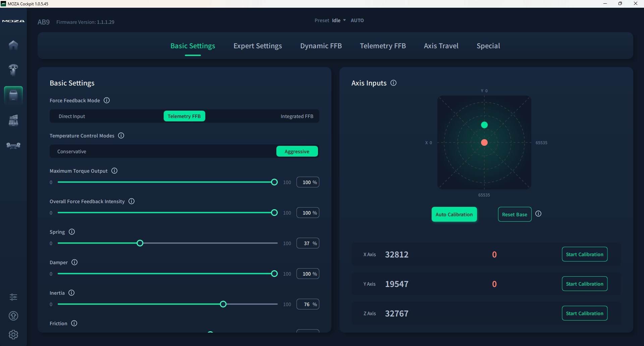Screen dimensions: 644x346
Task: Open the flight stick device page
Action: (13, 70)
